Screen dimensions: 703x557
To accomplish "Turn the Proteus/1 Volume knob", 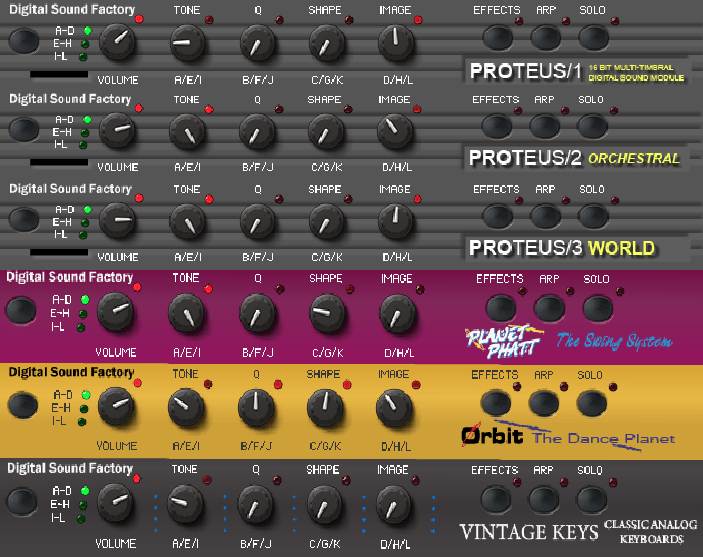I will (x=117, y=41).
